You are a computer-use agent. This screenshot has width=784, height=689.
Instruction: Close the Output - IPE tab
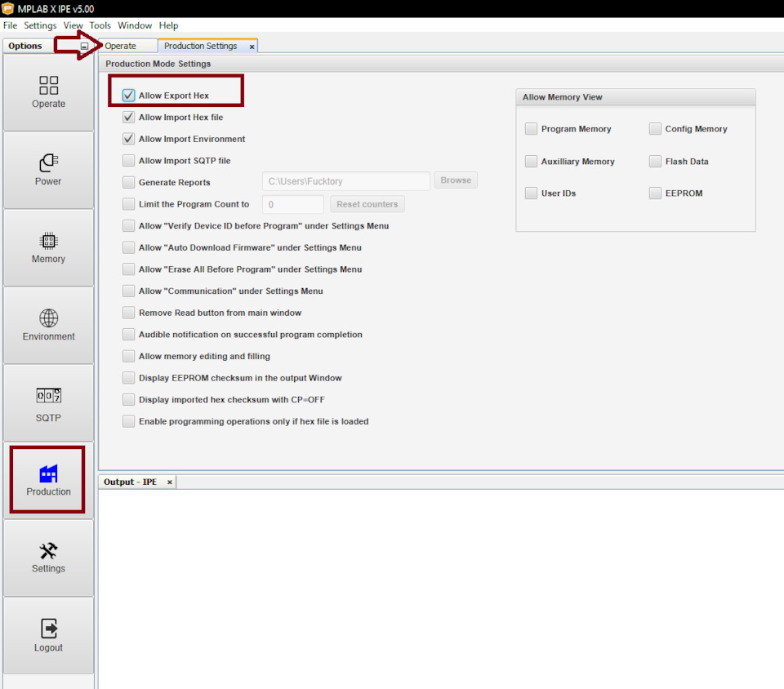coord(170,482)
